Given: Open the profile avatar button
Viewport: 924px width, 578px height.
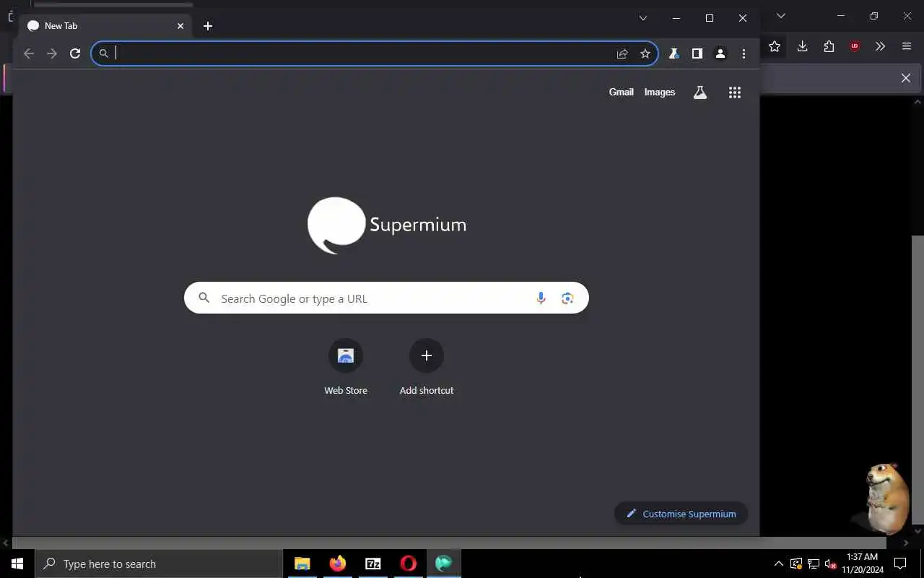Looking at the screenshot, I should (720, 53).
